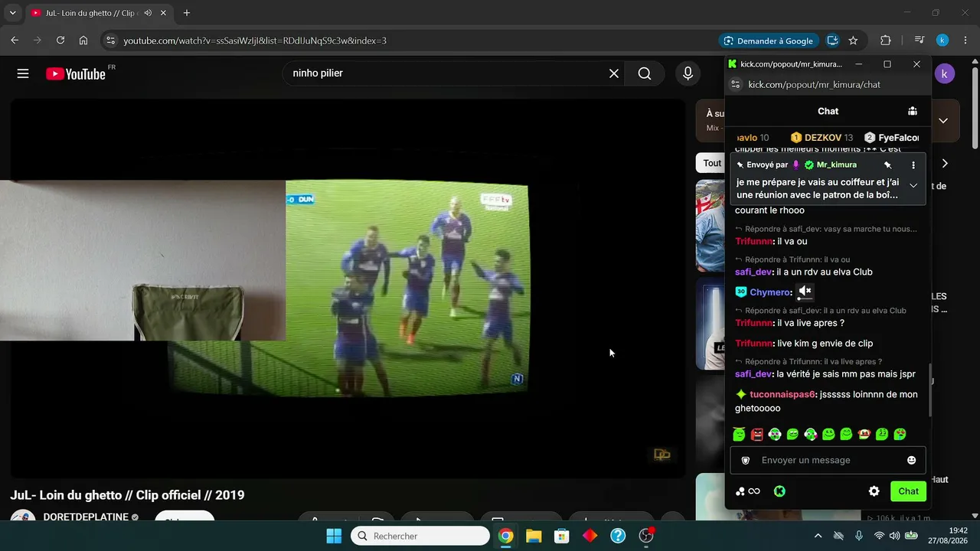Image resolution: width=980 pixels, height=551 pixels.
Task: Go back to the previous page
Action: pos(15,41)
